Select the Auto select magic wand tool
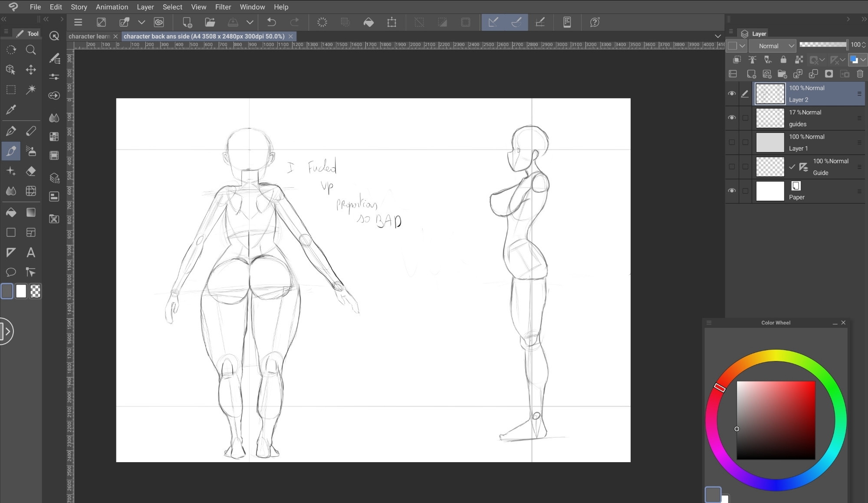This screenshot has height=503, width=868. (31, 89)
